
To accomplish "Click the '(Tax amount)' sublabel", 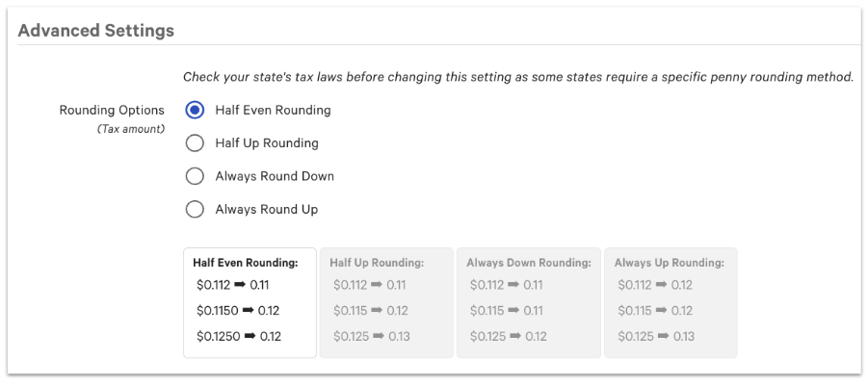I will (131, 129).
